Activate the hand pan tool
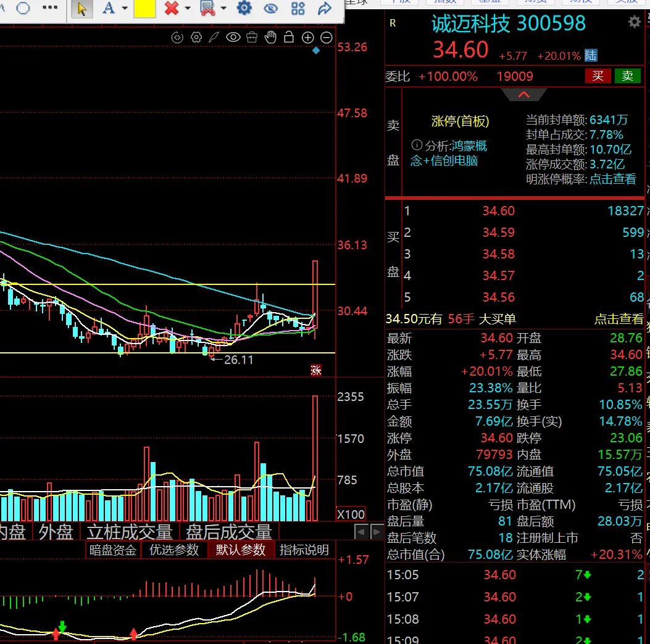650x644 pixels. (270, 37)
